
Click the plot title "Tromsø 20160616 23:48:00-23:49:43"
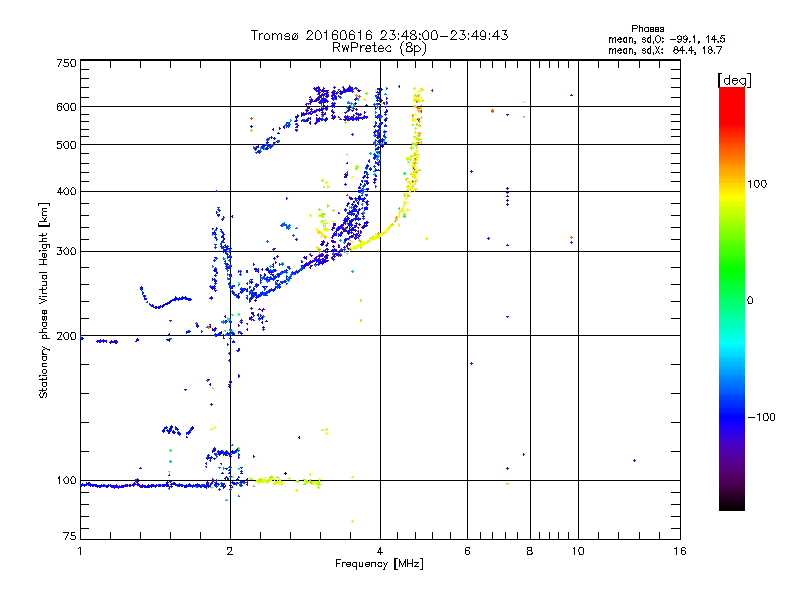pos(379,35)
